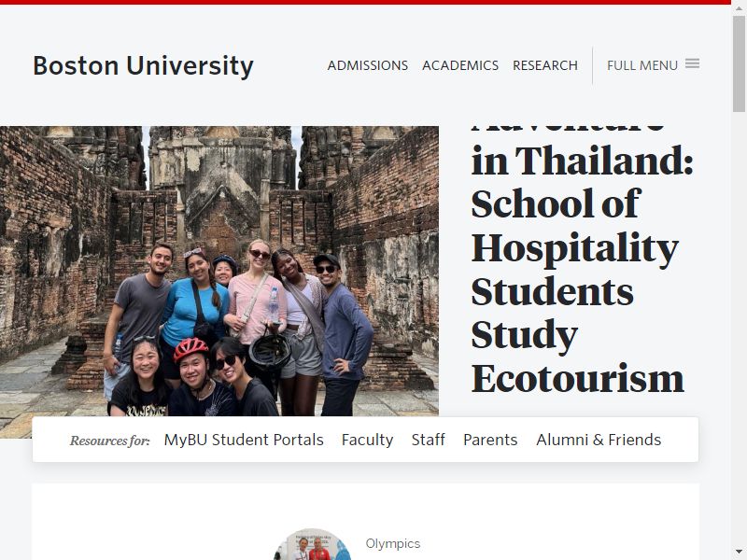This screenshot has height=560, width=747.
Task: Open Alumni & Friends link
Action: coord(599,440)
